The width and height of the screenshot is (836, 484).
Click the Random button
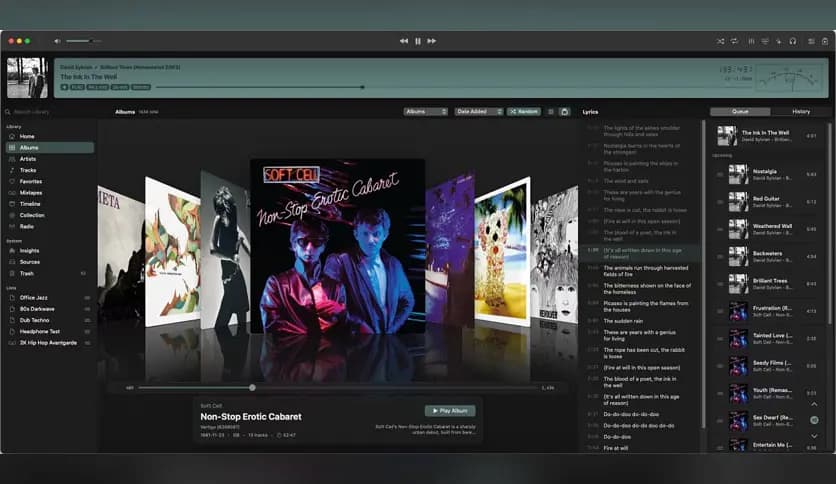tap(524, 112)
